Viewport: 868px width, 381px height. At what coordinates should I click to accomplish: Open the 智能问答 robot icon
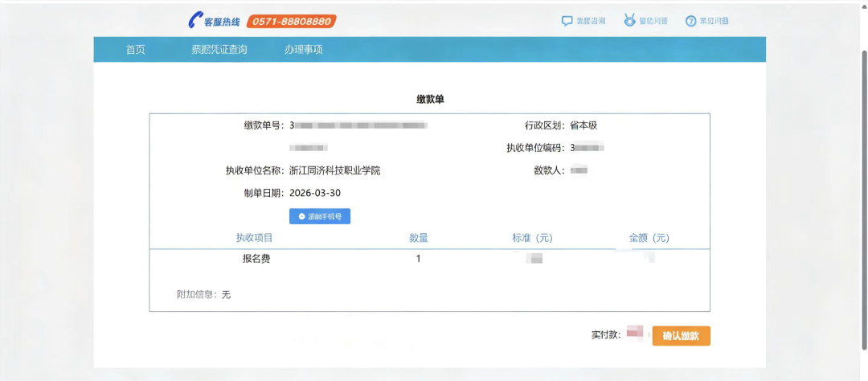tap(630, 21)
